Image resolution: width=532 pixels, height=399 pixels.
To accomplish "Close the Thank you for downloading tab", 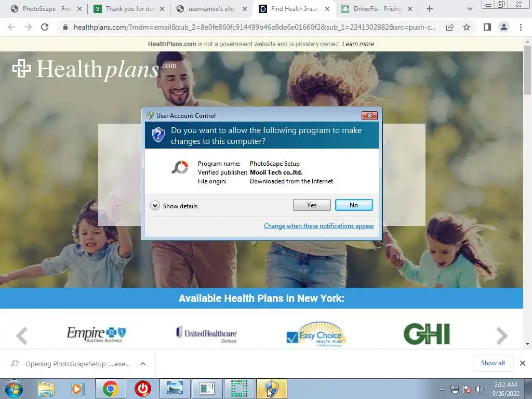I will tap(162, 9).
